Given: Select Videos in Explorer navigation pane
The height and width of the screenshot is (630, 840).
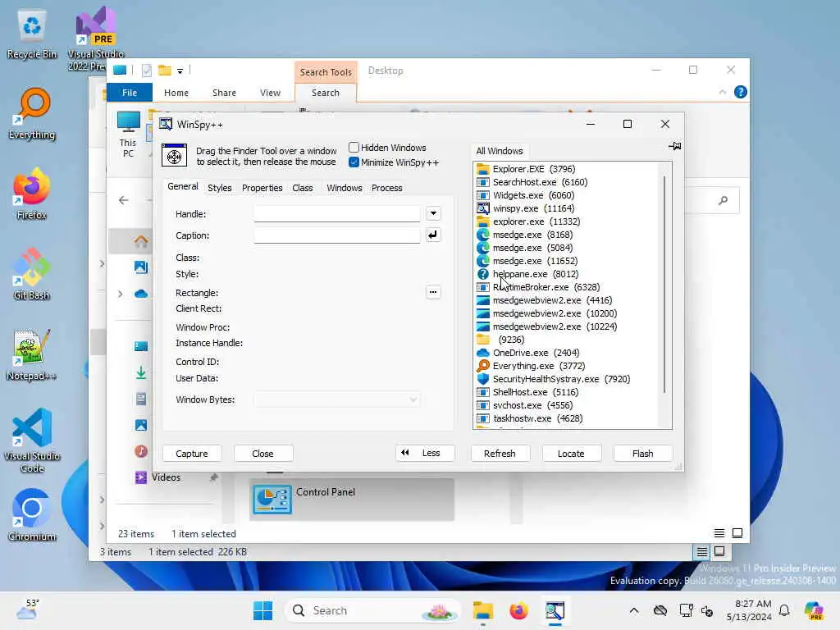Looking at the screenshot, I should [166, 477].
